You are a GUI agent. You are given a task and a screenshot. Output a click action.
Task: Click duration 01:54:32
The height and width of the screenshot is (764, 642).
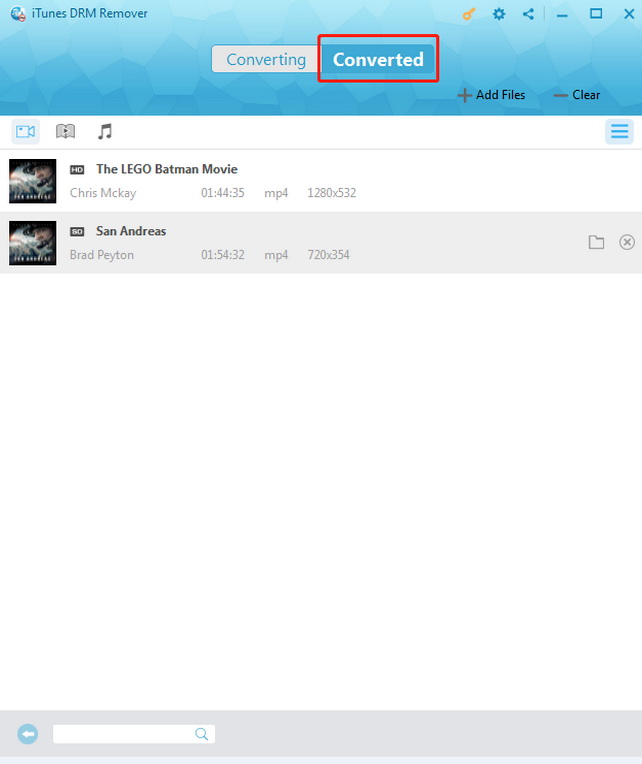[223, 255]
